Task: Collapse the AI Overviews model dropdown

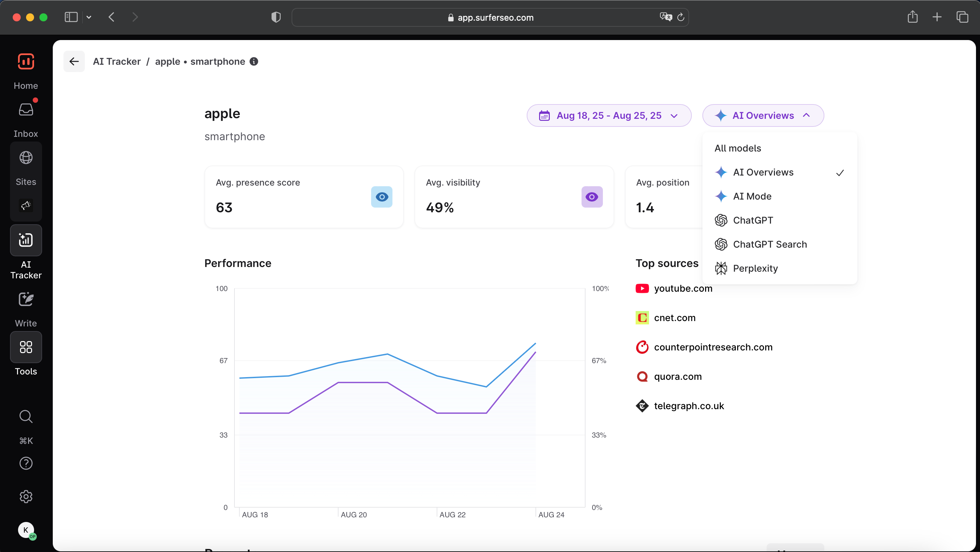Action: coord(763,115)
